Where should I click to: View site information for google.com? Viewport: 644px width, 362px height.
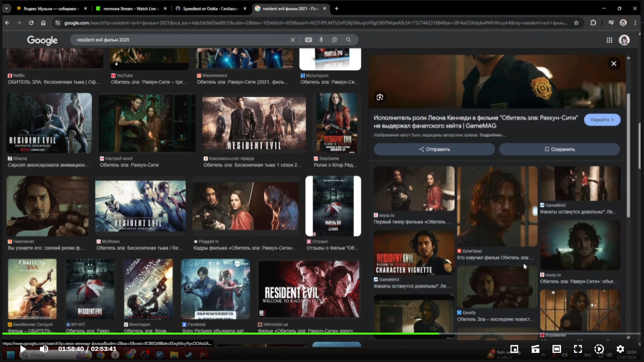pyautogui.click(x=58, y=23)
